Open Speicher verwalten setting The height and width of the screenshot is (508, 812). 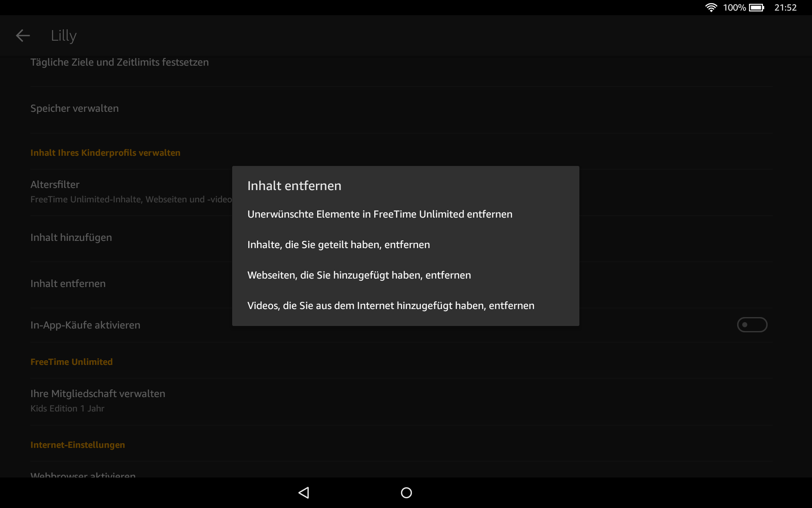point(74,108)
